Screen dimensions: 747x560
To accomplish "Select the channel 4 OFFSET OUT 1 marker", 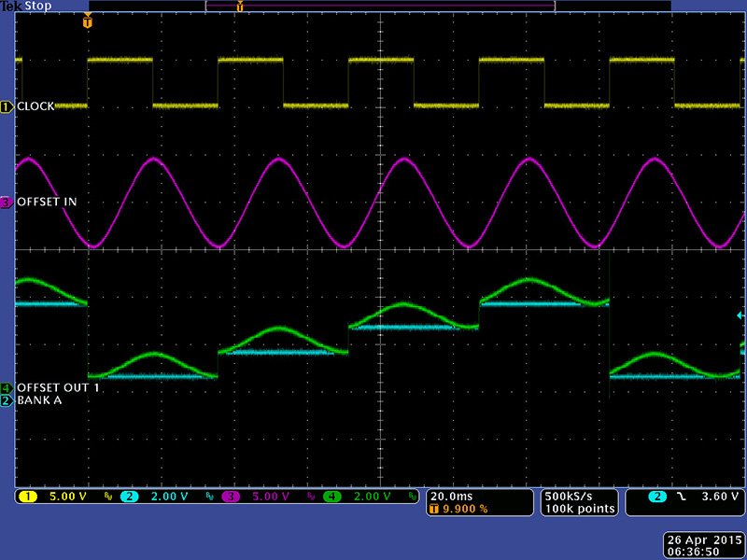I will (7, 387).
